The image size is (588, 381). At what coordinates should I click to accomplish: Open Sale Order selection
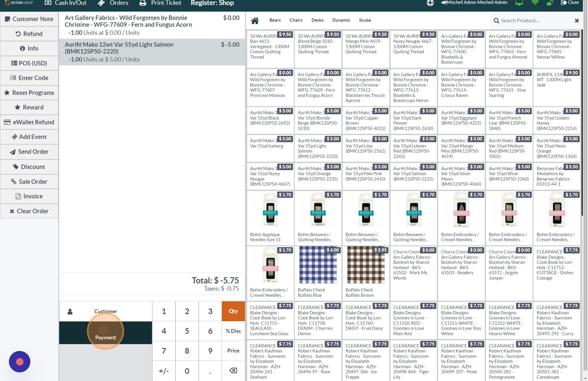[x=29, y=182]
